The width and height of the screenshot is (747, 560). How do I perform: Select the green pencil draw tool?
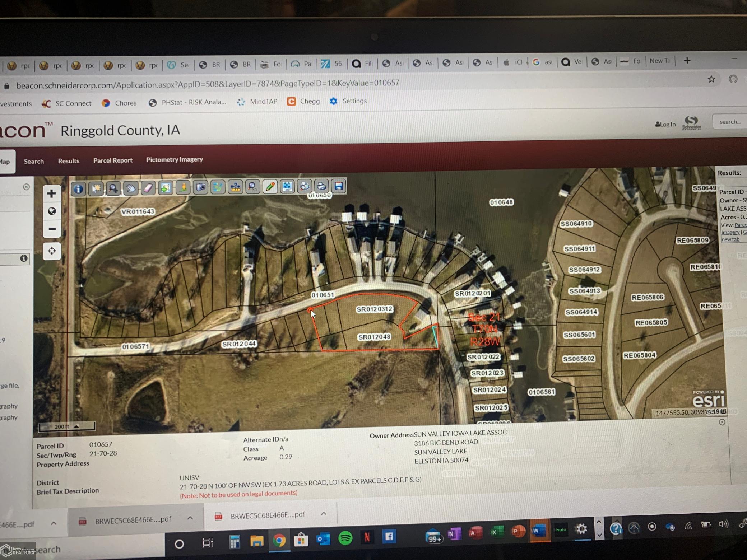tap(270, 186)
